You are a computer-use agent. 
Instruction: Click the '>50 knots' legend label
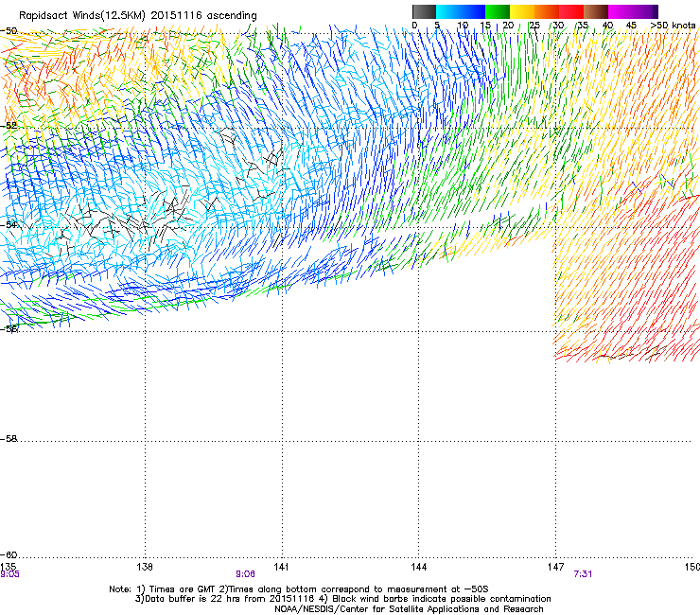tap(673, 26)
